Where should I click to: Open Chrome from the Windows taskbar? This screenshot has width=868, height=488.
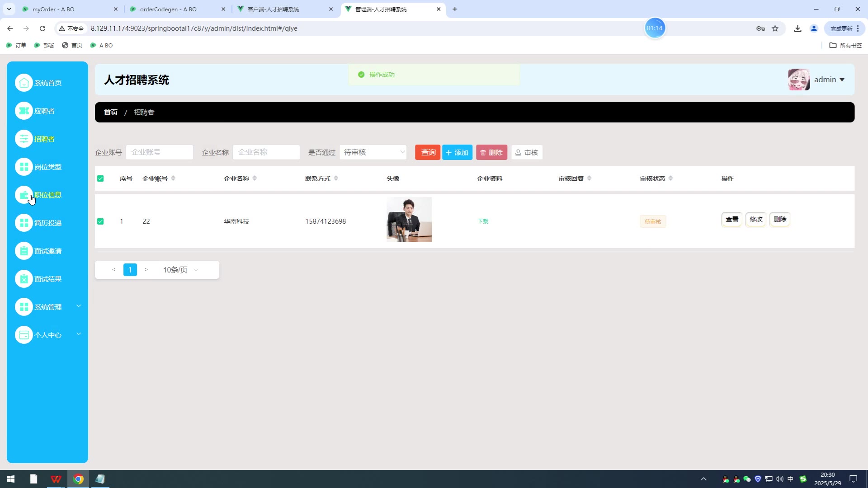click(78, 479)
